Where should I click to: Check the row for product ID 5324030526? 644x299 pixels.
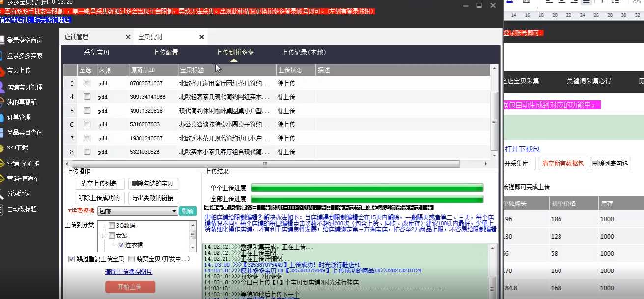tap(87, 152)
